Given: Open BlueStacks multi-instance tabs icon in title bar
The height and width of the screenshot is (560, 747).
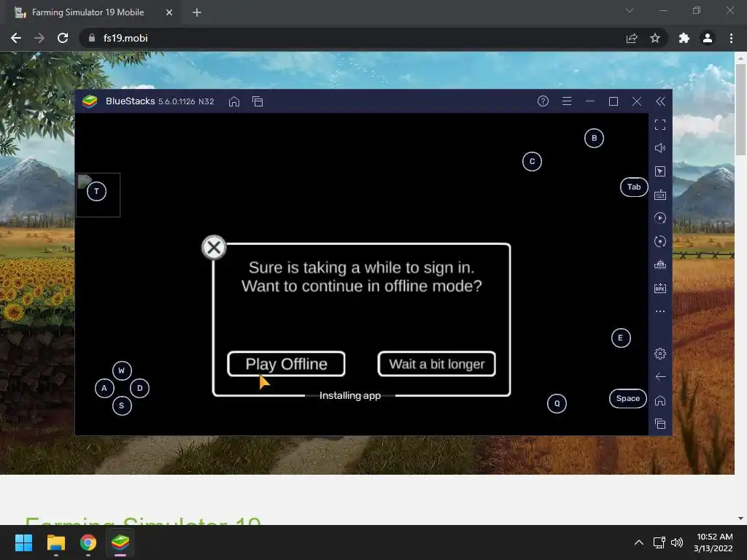Looking at the screenshot, I should click(258, 101).
